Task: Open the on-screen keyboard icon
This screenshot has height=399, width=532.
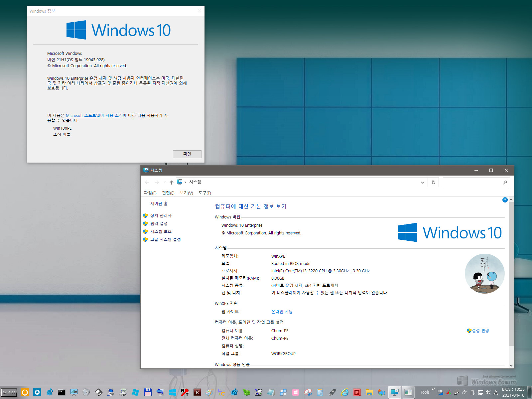Action: point(160,392)
